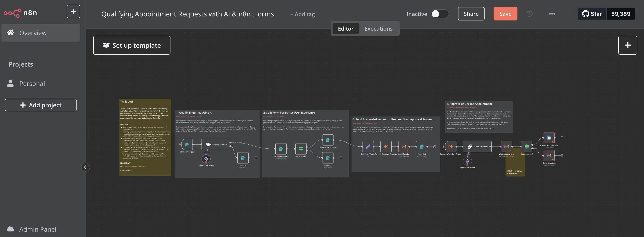Select the Enter Date & Time node

[x=328, y=140]
